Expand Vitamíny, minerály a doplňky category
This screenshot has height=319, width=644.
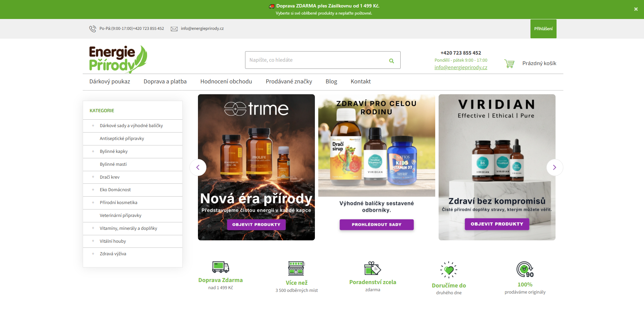(x=93, y=228)
